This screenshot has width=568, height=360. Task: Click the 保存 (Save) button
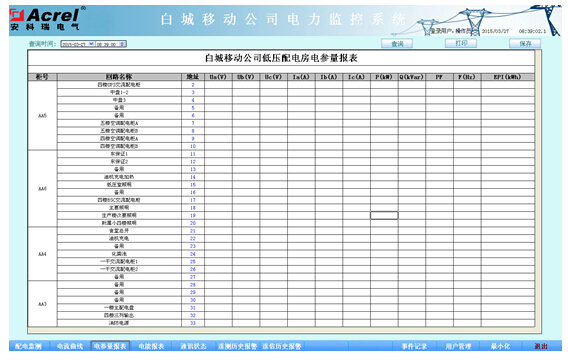pos(525,43)
